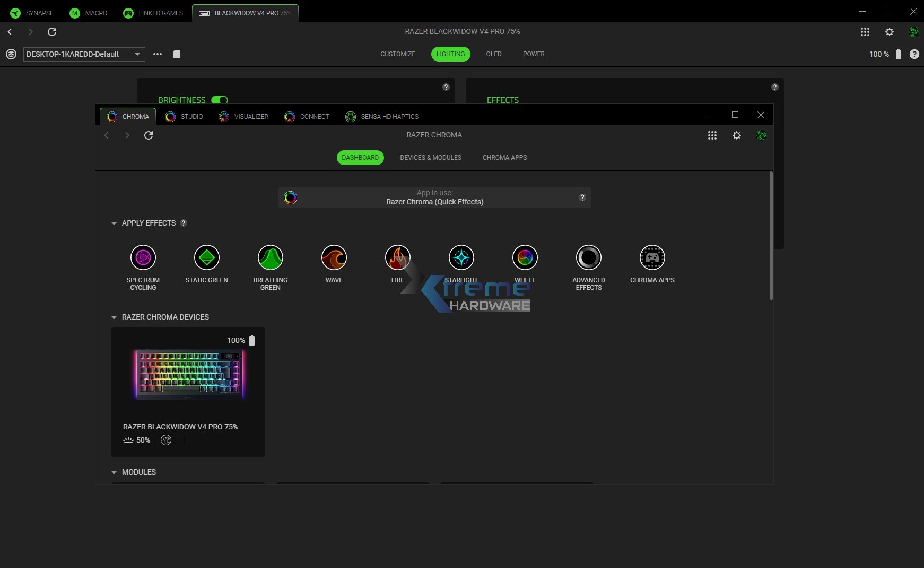Enable the Static Green effect
The height and width of the screenshot is (568, 924).
pyautogui.click(x=207, y=258)
